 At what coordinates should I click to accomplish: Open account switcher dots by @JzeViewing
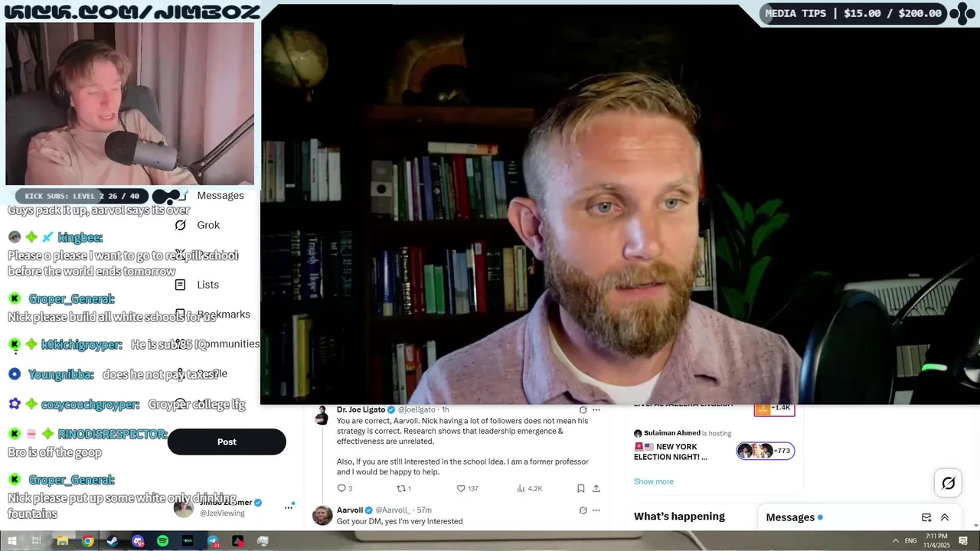289,507
